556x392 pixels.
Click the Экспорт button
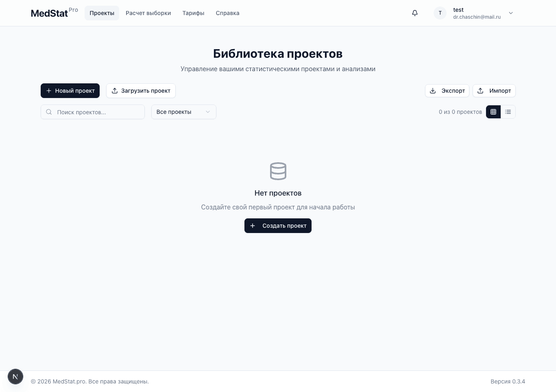tap(447, 91)
